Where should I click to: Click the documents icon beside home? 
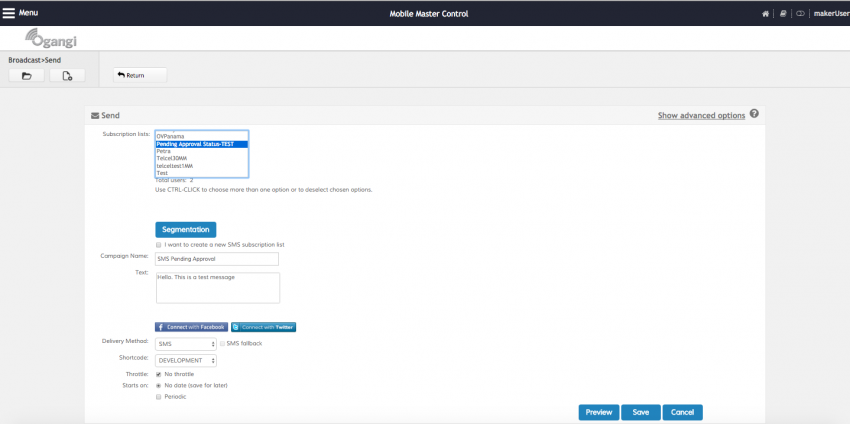783,14
